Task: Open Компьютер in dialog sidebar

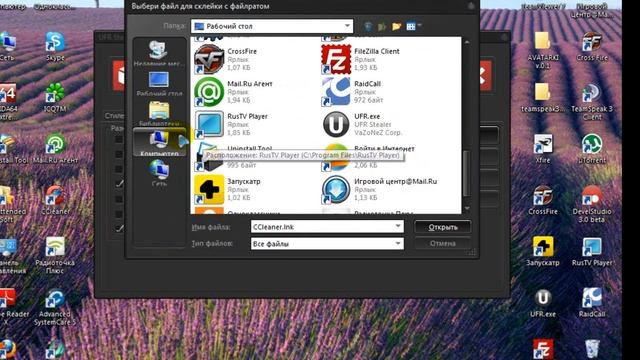Action: (159, 143)
